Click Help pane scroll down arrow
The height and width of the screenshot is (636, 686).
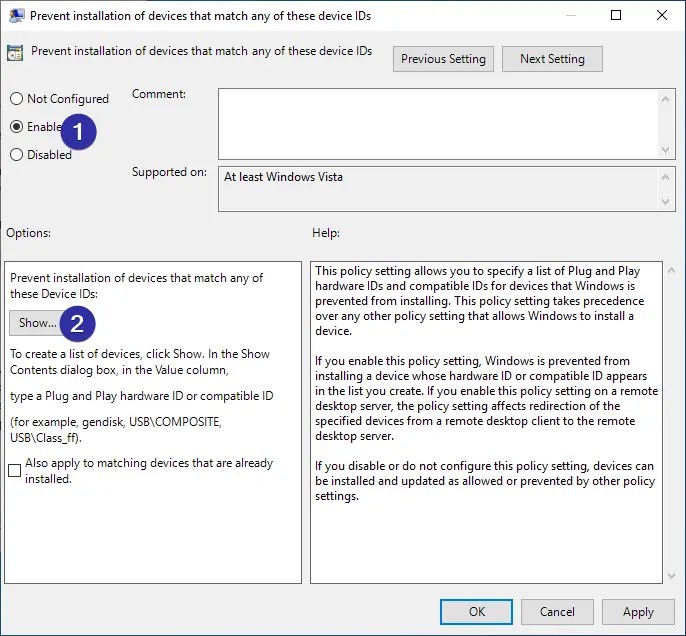pyautogui.click(x=672, y=576)
